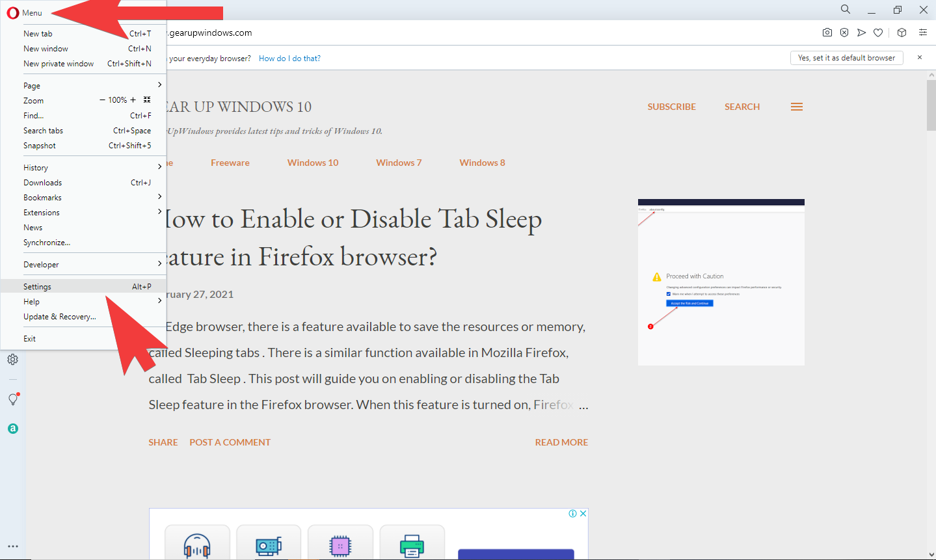Open a New private window
Viewport: 936px width, 560px height.
(83, 63)
